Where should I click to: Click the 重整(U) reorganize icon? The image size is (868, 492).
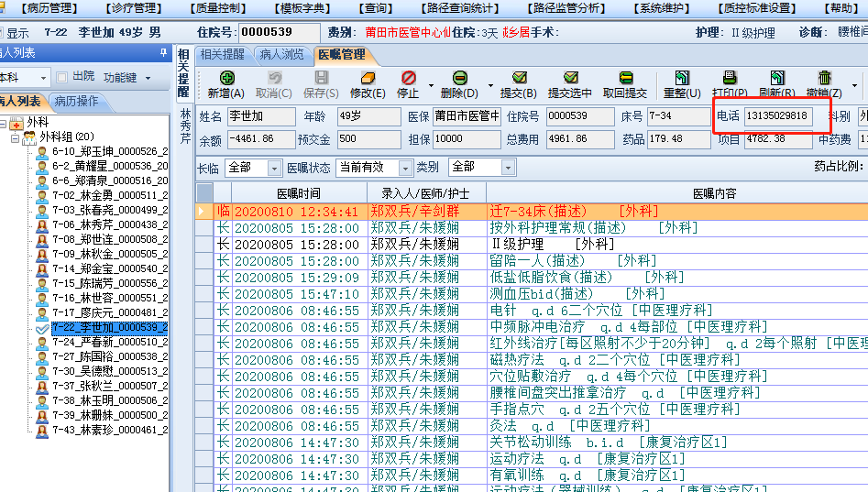682,78
